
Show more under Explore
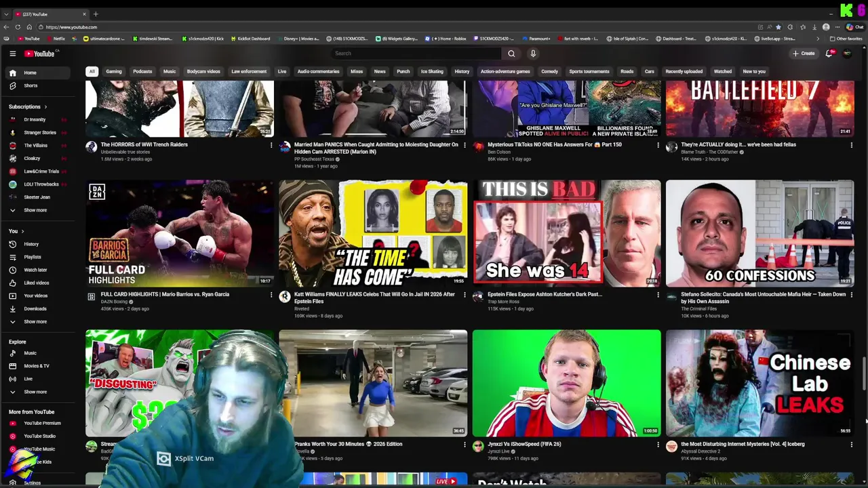37,392
